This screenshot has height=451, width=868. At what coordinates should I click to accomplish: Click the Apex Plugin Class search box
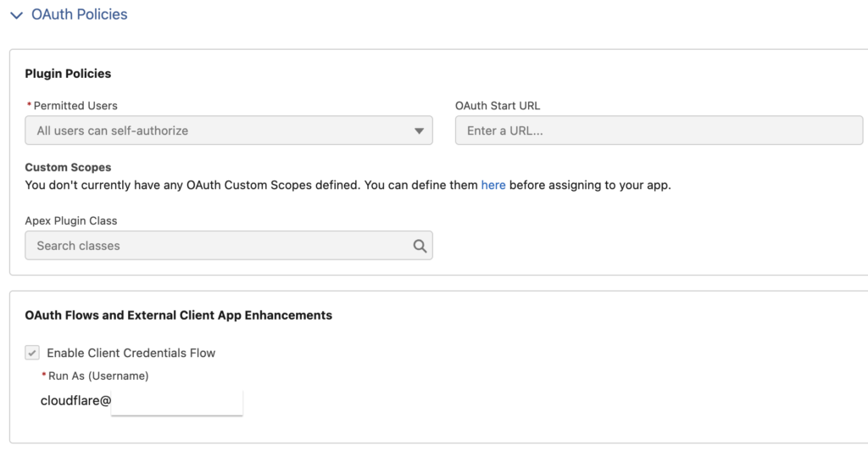pyautogui.click(x=229, y=246)
